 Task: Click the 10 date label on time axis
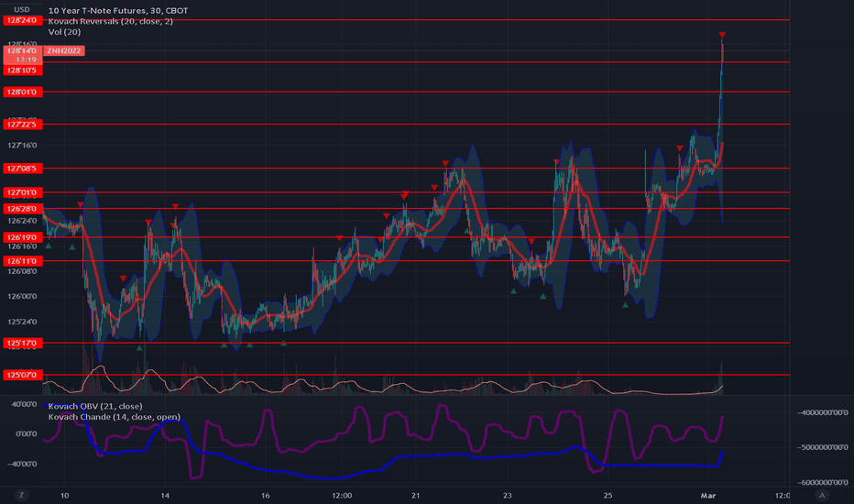64,495
